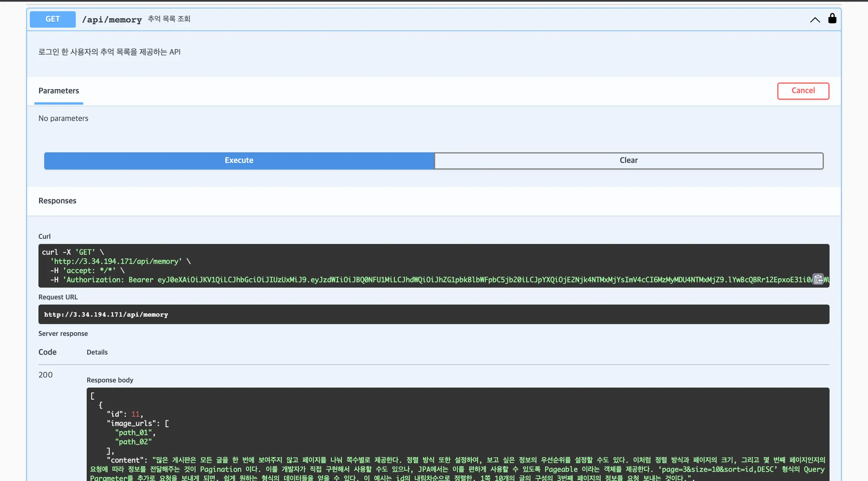Click the Responses section heading
The width and height of the screenshot is (868, 481).
click(x=57, y=201)
